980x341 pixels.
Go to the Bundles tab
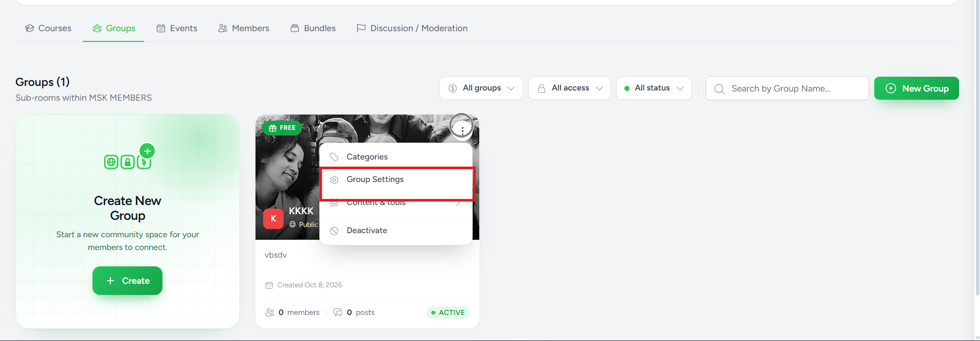(313, 28)
